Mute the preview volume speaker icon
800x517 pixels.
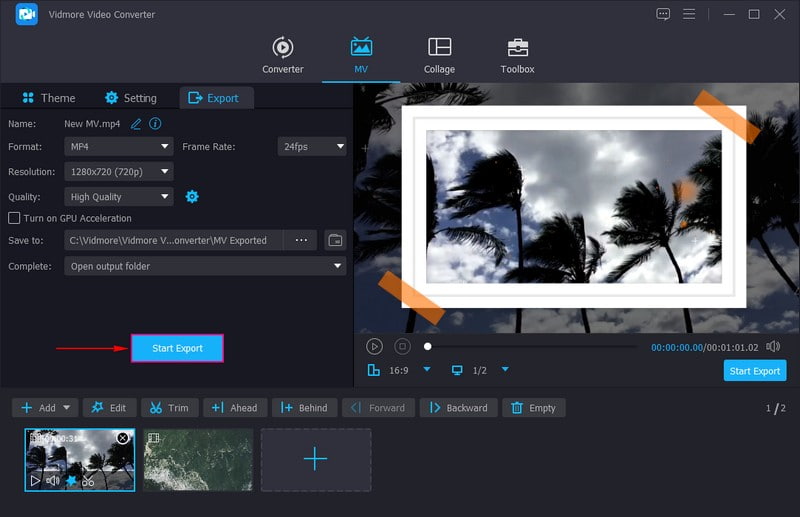pos(772,346)
